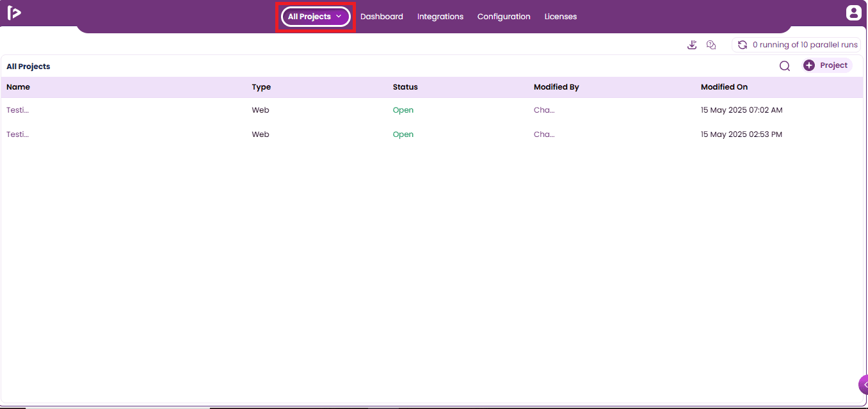Viewport: 868px width, 409px height.
Task: Open the Integrations menu
Action: pyautogui.click(x=440, y=17)
